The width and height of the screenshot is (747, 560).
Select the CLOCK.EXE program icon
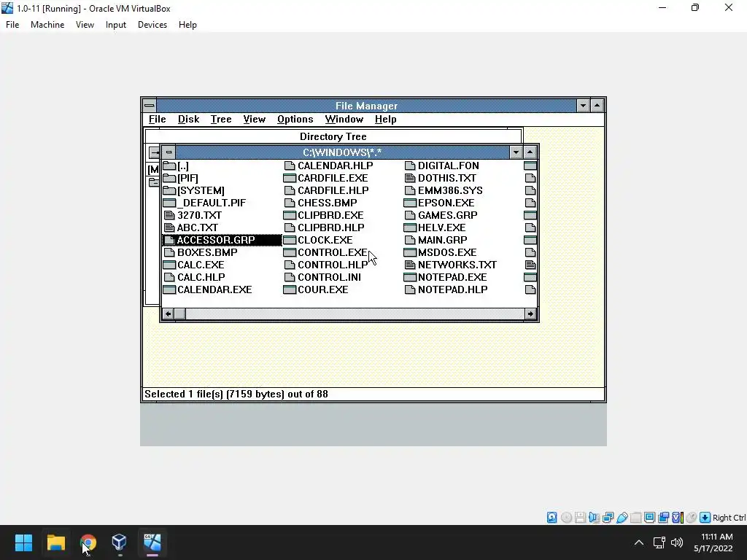click(290, 240)
